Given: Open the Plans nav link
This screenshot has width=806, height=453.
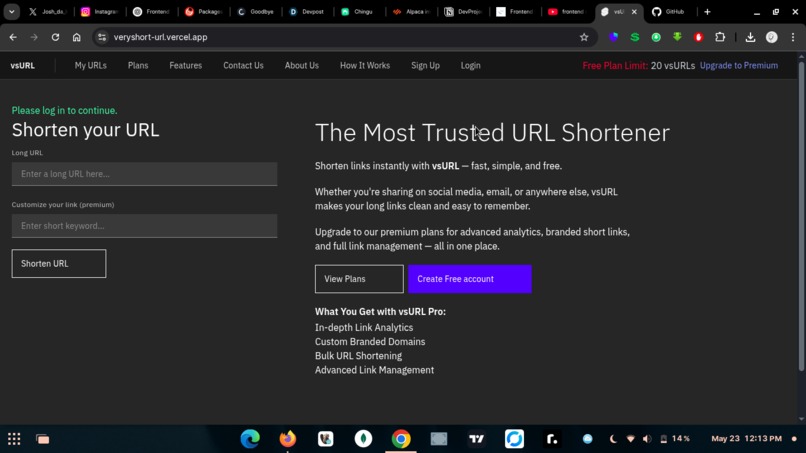Looking at the screenshot, I should coord(138,66).
